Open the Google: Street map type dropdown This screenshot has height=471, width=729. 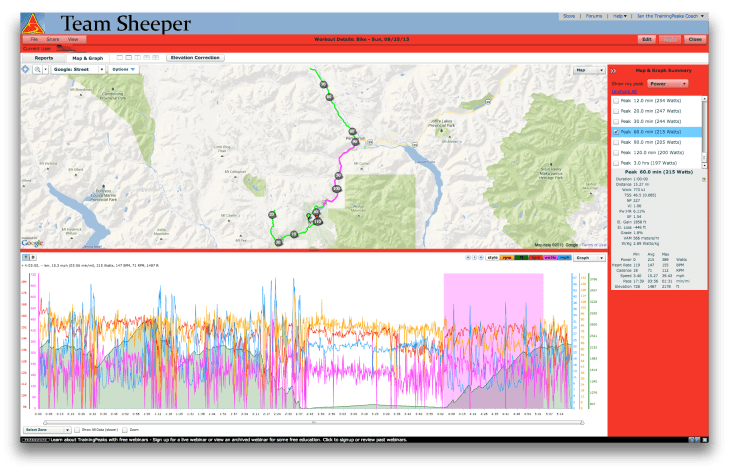click(78, 69)
